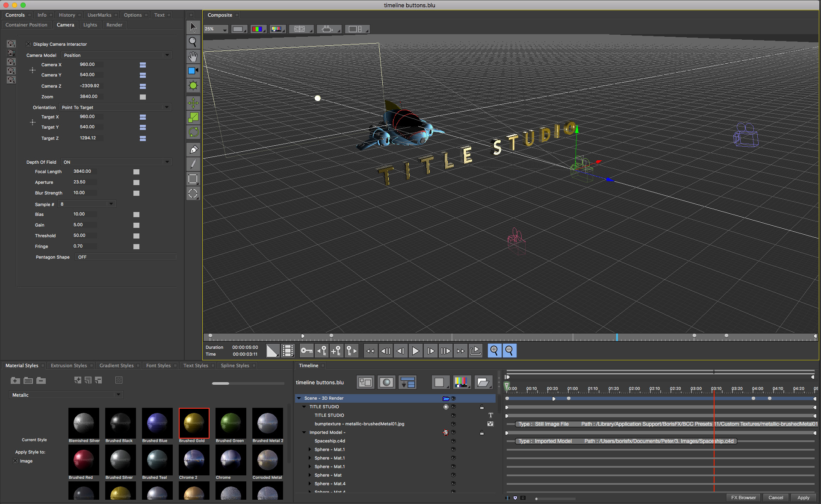Image resolution: width=821 pixels, height=504 pixels.
Task: Select the green light tool
Action: [x=193, y=85]
